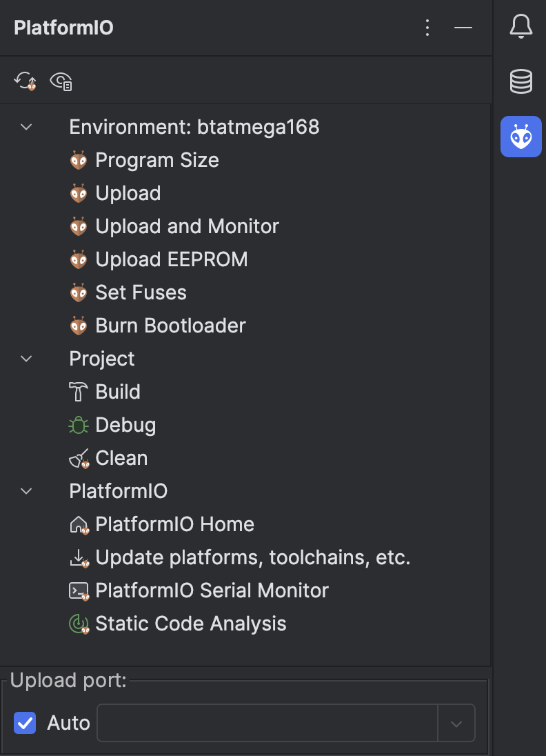The width and height of the screenshot is (546, 756).
Task: Start Upload using its PlatformIO bug icon
Action: point(78,193)
